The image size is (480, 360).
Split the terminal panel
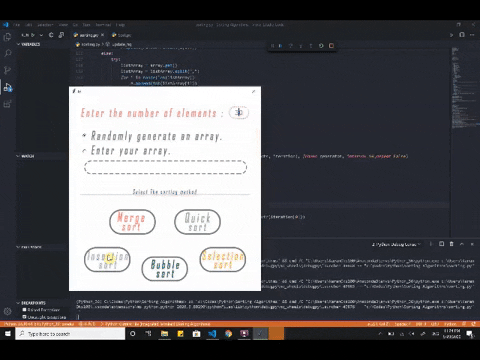click(441, 244)
